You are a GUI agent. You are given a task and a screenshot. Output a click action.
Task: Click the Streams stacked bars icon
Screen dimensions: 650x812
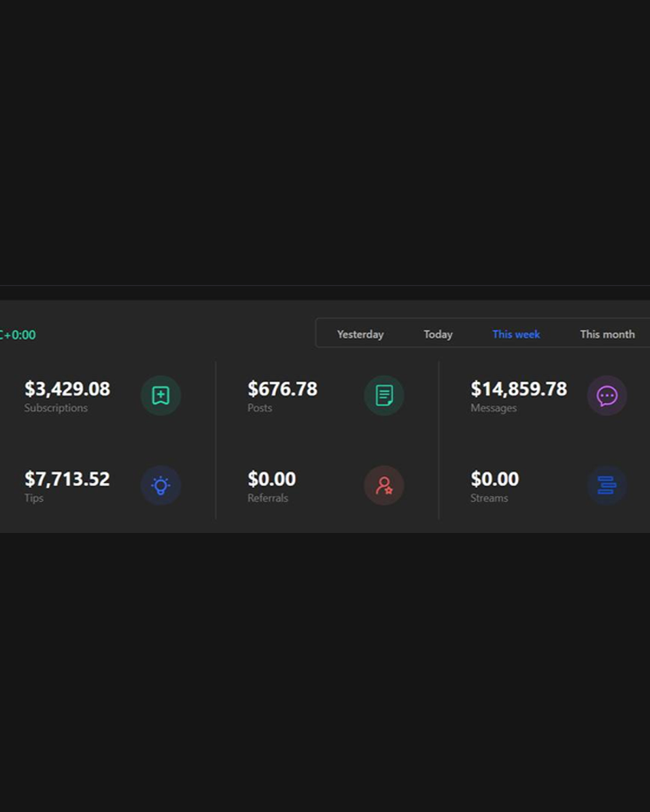[607, 485]
